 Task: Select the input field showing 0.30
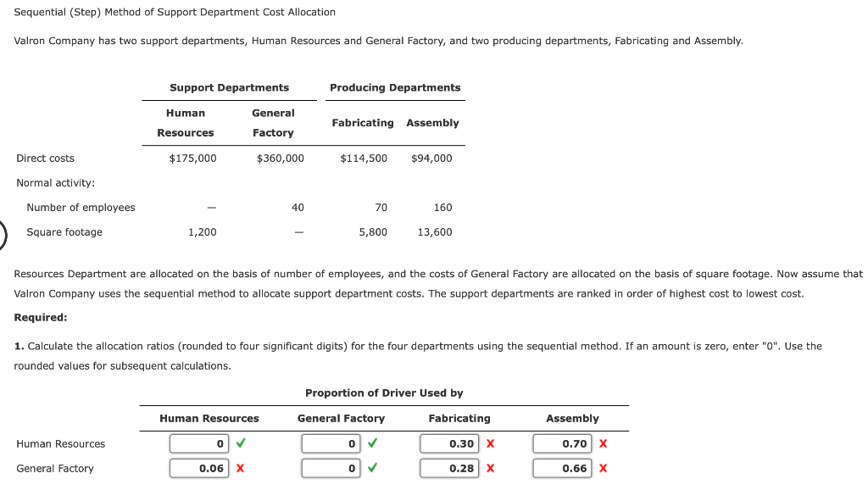[x=449, y=443]
